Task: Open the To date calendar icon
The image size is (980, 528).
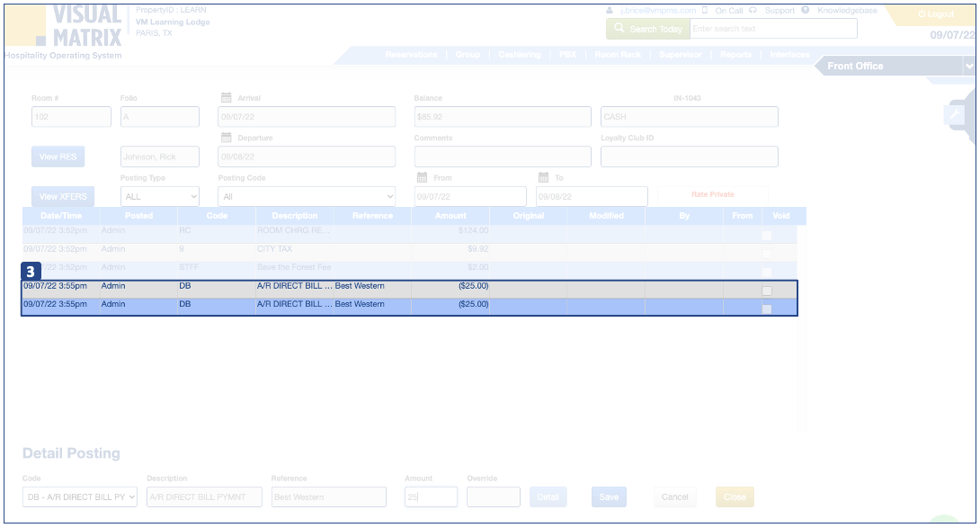Action: (544, 178)
